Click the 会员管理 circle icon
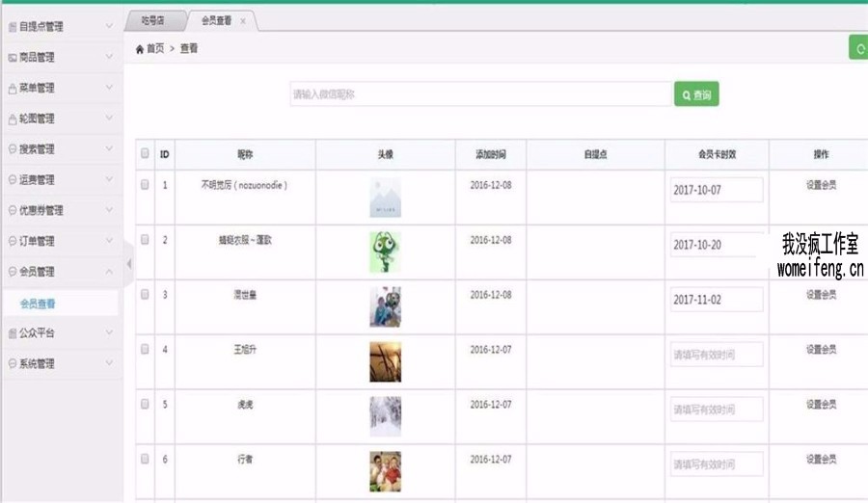The height and width of the screenshot is (503, 868). 13,271
